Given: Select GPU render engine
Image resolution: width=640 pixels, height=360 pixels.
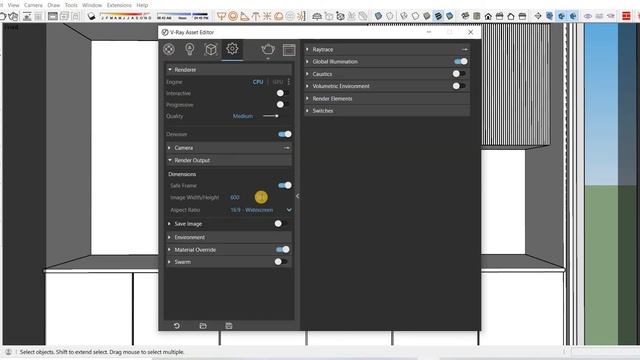Looking at the screenshot, I should tap(278, 82).
